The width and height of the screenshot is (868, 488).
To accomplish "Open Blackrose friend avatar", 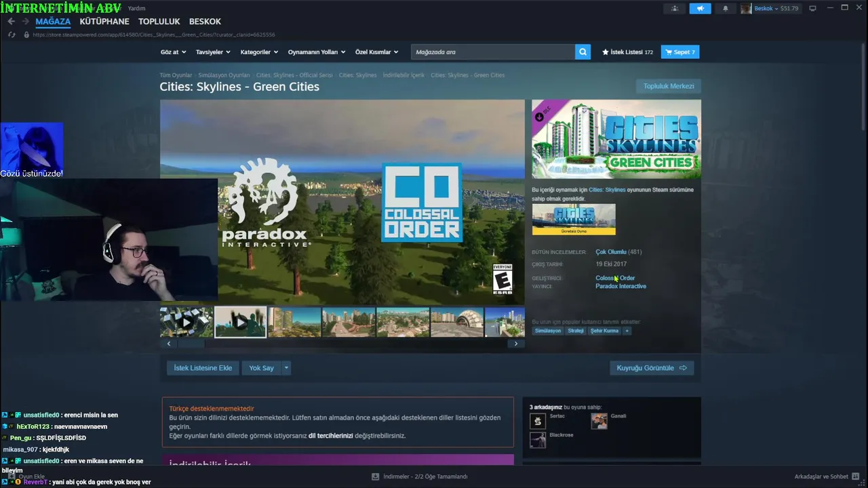I will [537, 440].
